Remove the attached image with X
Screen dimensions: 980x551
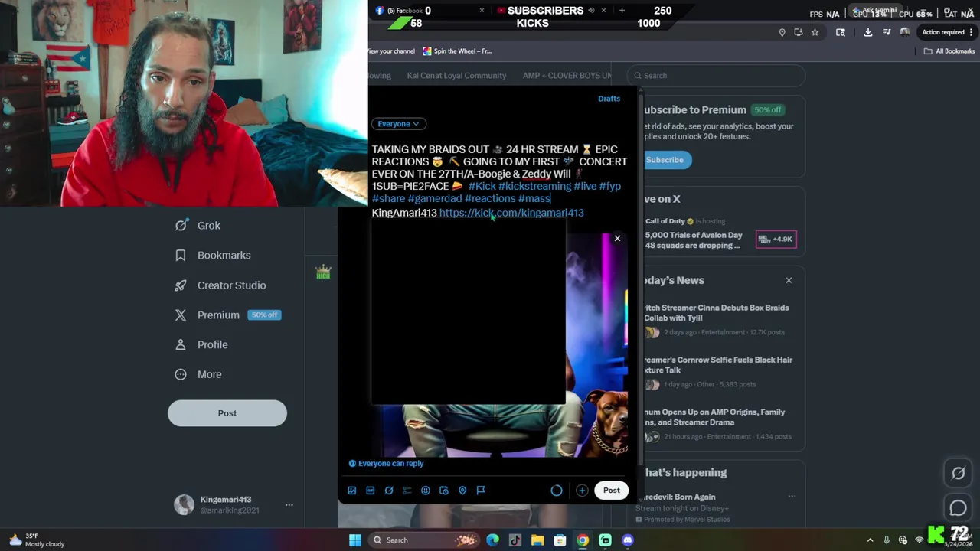617,238
